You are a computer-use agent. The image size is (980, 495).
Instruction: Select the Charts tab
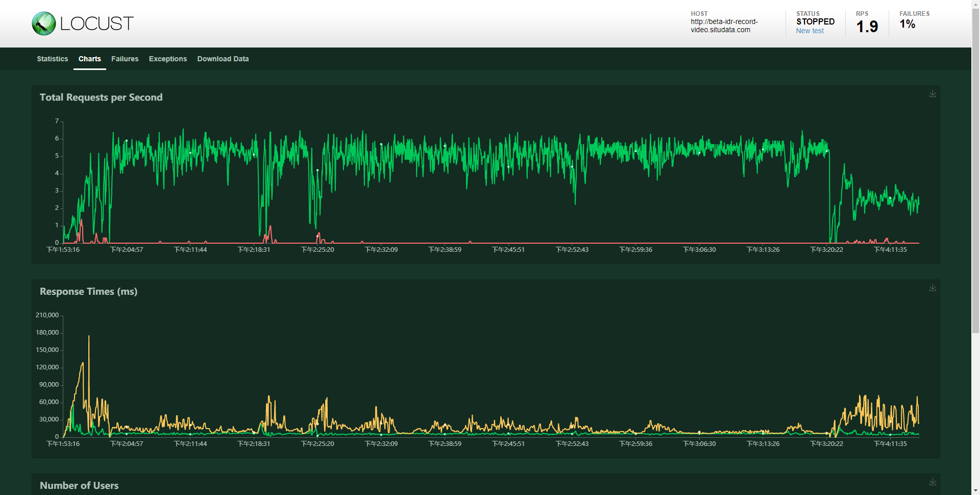(x=90, y=59)
